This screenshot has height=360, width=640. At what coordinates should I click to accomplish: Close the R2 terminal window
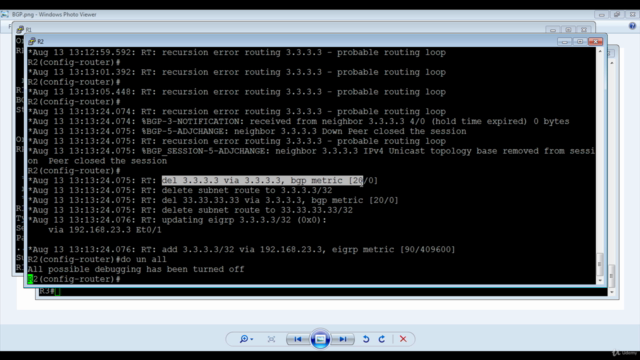[596, 42]
